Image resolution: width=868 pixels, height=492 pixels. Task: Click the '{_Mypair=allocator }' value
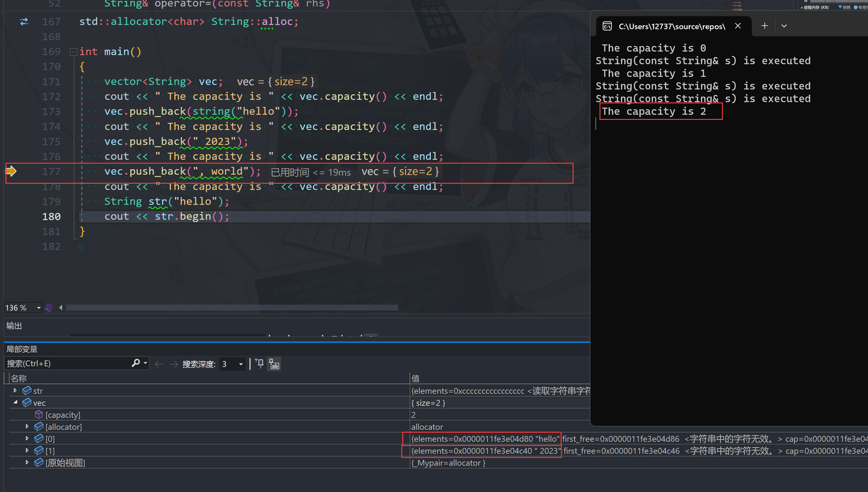(x=448, y=463)
